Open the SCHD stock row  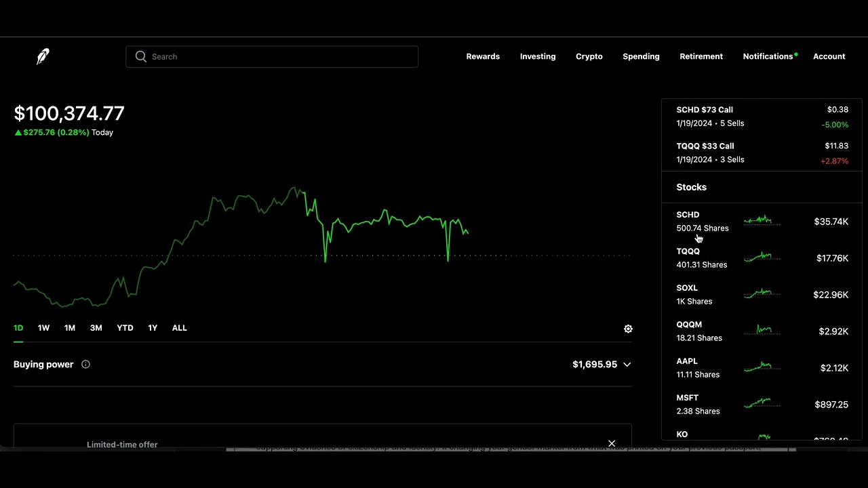point(762,222)
